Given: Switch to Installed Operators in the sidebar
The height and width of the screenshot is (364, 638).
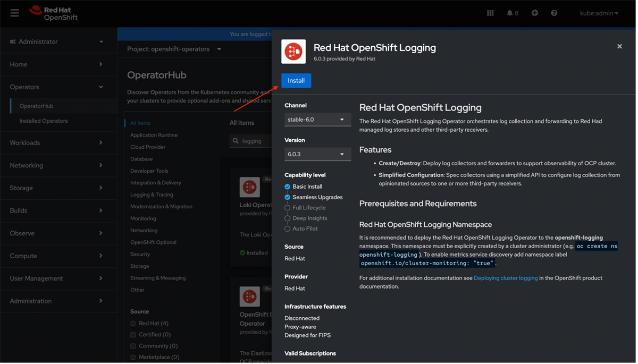Looking at the screenshot, I should click(43, 121).
